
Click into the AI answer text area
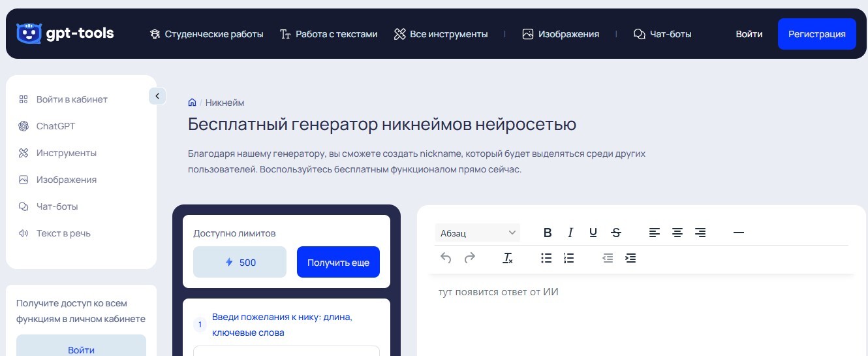pyautogui.click(x=642, y=317)
